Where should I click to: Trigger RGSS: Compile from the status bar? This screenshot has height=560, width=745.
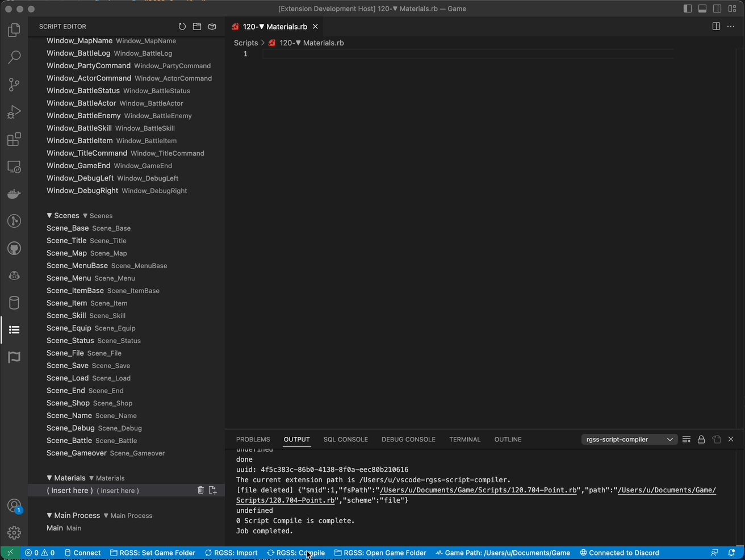[295, 552]
